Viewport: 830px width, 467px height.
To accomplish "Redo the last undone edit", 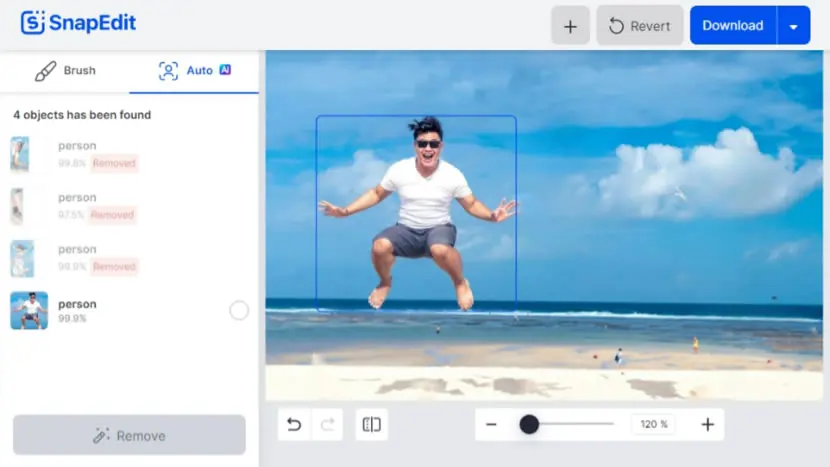I will (x=327, y=424).
